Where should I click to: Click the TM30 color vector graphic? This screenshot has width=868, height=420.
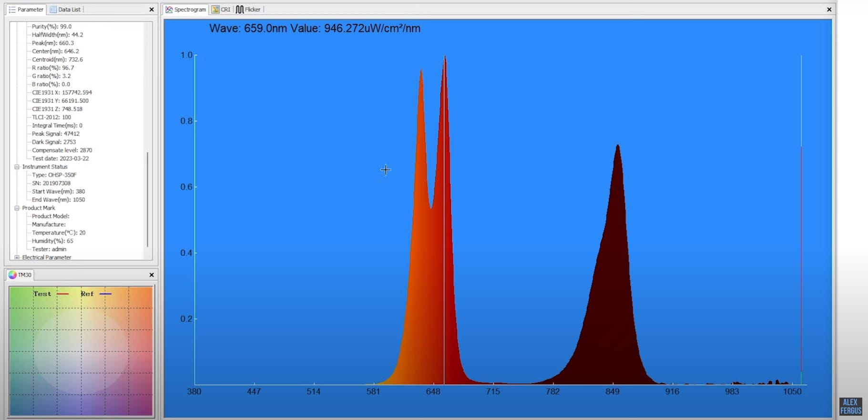click(x=81, y=351)
